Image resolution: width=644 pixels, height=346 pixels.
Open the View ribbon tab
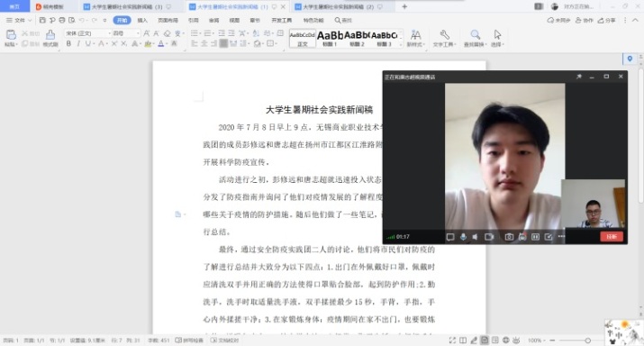(x=234, y=20)
